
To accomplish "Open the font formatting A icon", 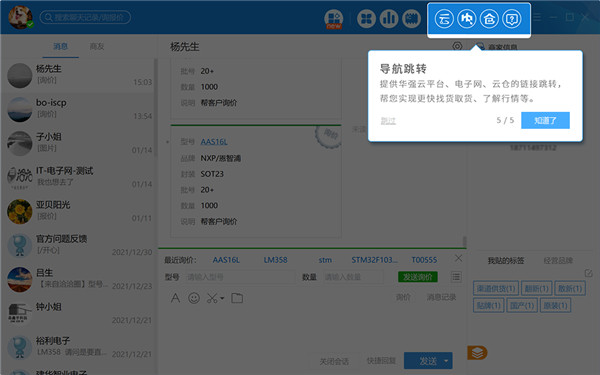I will [x=175, y=298].
